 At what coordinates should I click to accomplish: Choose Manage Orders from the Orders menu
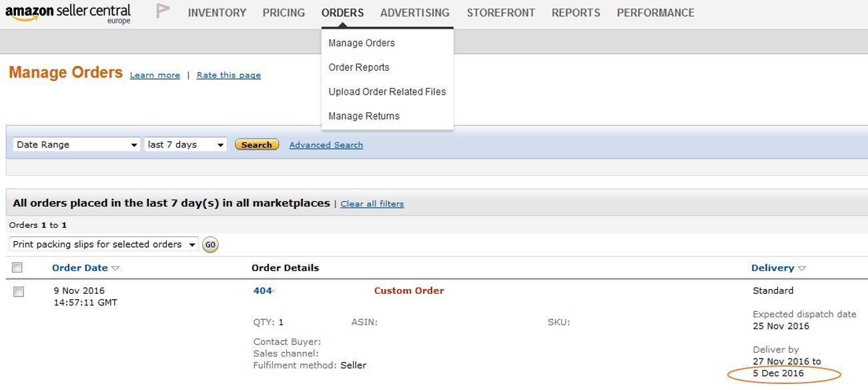362,43
